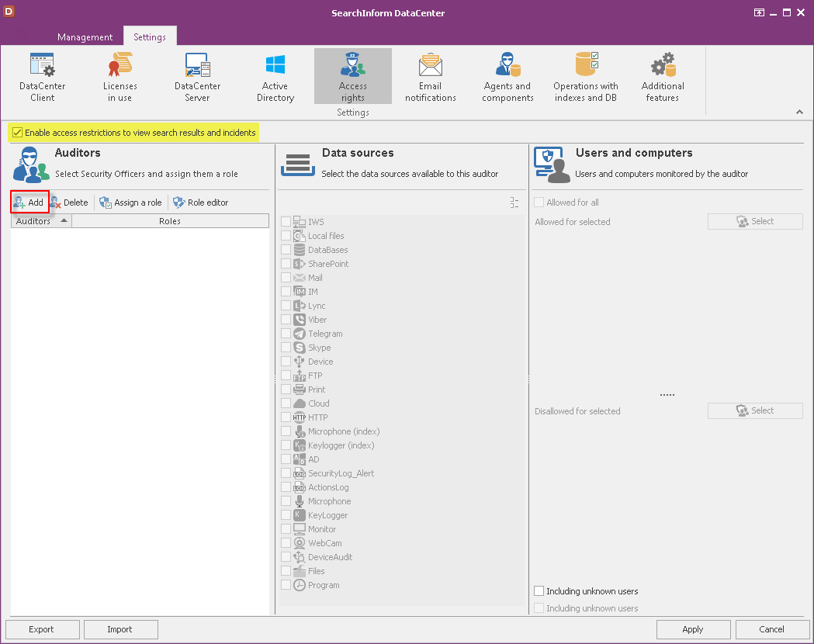Click Assign a role toolbar button
The width and height of the screenshot is (814, 644).
tap(131, 203)
